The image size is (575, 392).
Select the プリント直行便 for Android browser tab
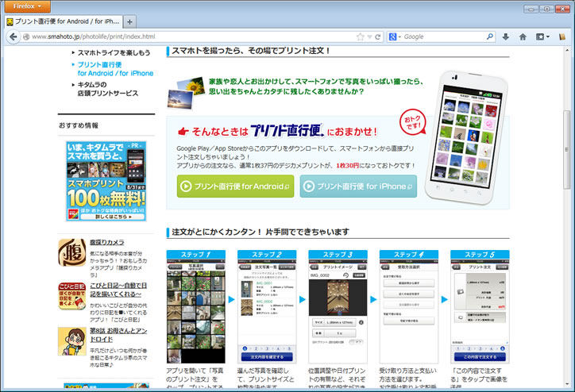[x=64, y=21]
